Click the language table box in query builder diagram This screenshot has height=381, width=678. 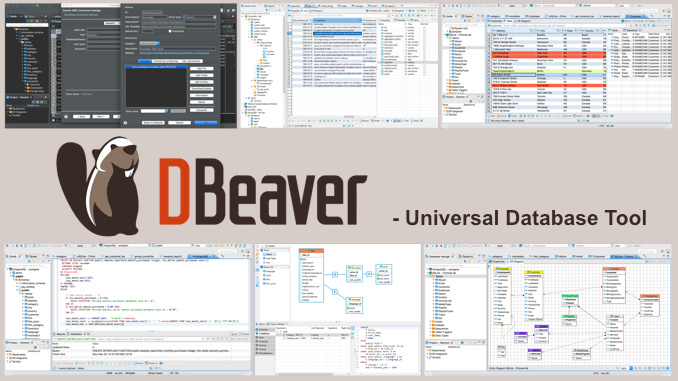click(x=354, y=305)
